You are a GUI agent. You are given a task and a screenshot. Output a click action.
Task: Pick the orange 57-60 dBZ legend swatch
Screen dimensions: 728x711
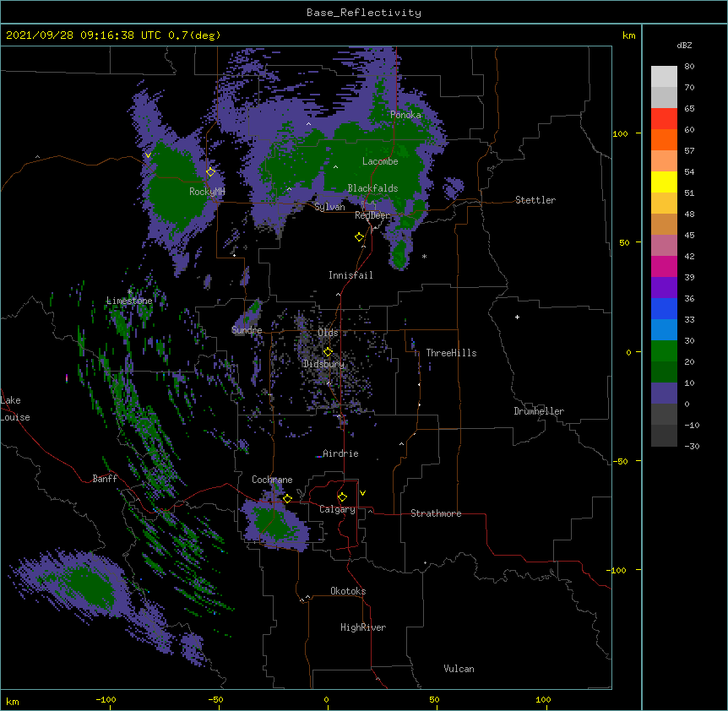tap(664, 139)
